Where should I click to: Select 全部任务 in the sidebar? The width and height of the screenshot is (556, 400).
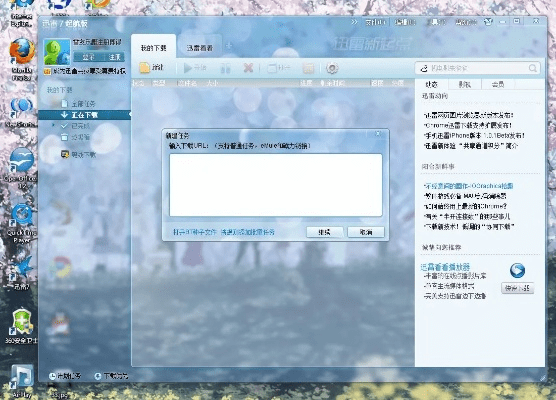[x=83, y=104]
